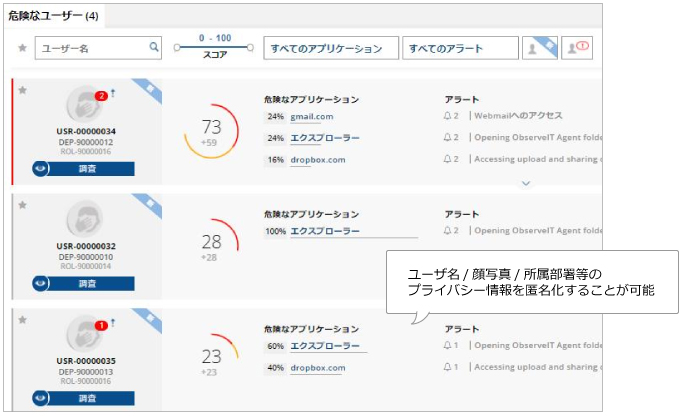Toggle the favorites star filter beside search
682x416 pixels.
[22, 47]
